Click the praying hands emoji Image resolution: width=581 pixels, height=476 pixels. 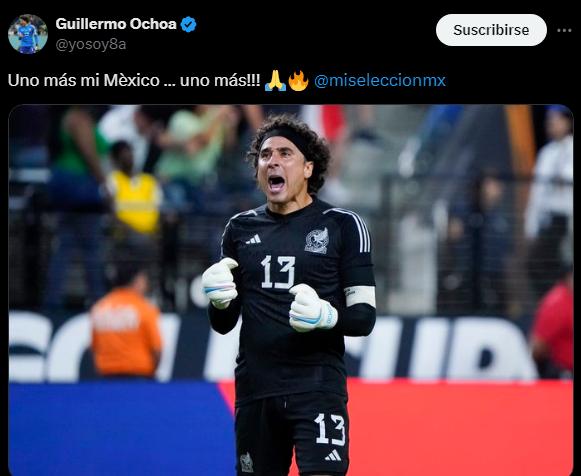275,80
